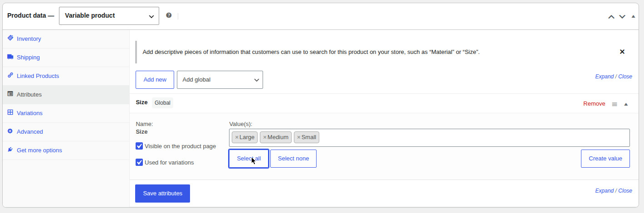Dismiss the attributes info notice
The image size is (644, 213).
tap(622, 52)
